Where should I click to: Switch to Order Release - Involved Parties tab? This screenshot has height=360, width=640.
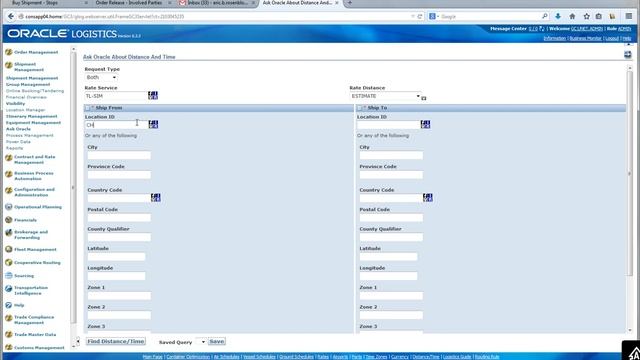pyautogui.click(x=129, y=3)
